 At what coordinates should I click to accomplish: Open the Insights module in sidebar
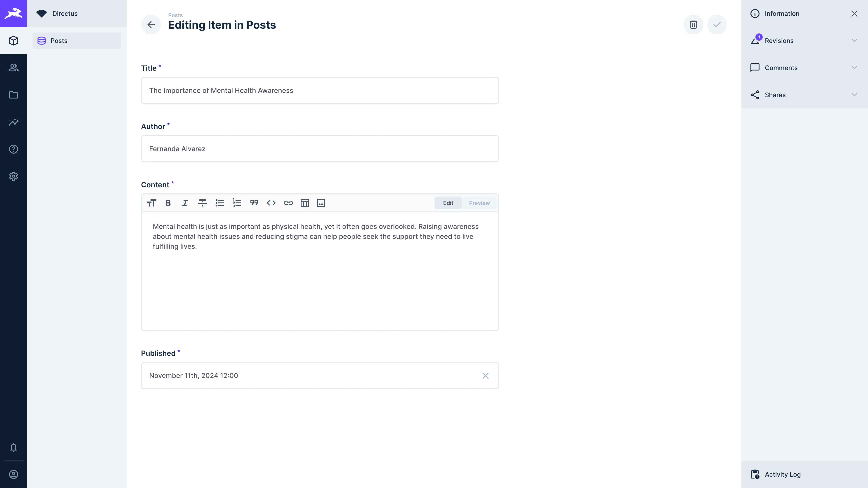(x=14, y=122)
